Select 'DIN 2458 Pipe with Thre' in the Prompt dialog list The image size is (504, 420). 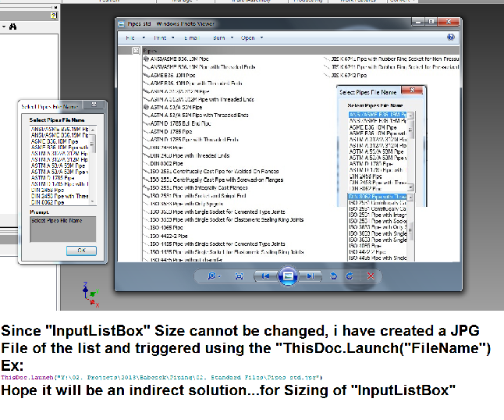(60, 196)
